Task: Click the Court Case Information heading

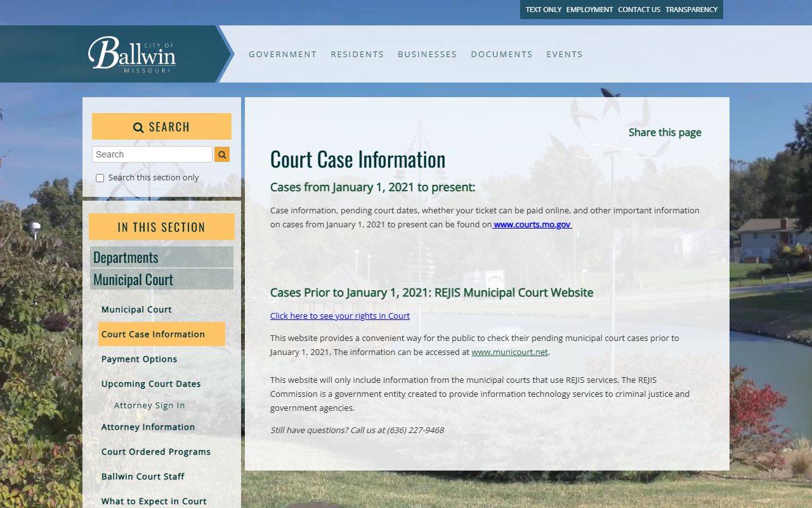Action: point(358,159)
